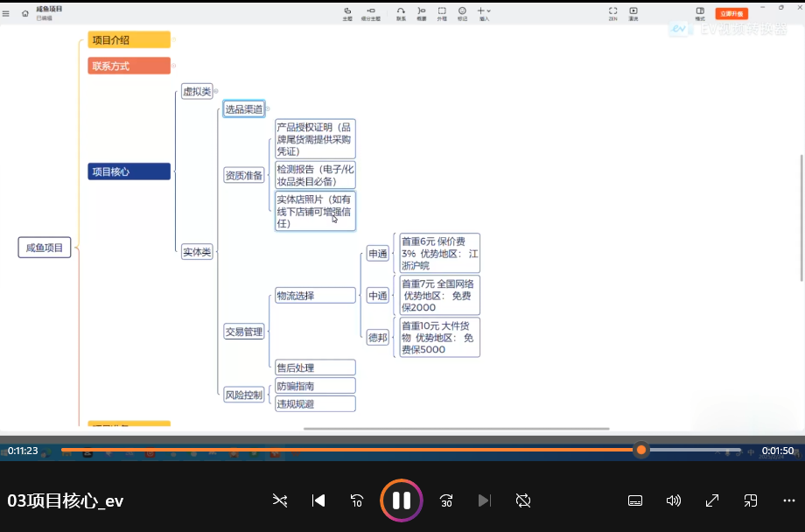
Task: Click the 主题 topic toolbar icon
Action: coord(347,14)
